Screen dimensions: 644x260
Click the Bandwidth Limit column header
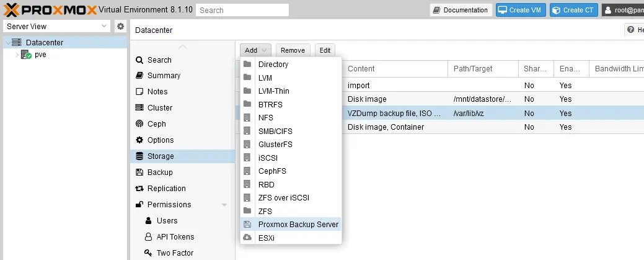617,69
